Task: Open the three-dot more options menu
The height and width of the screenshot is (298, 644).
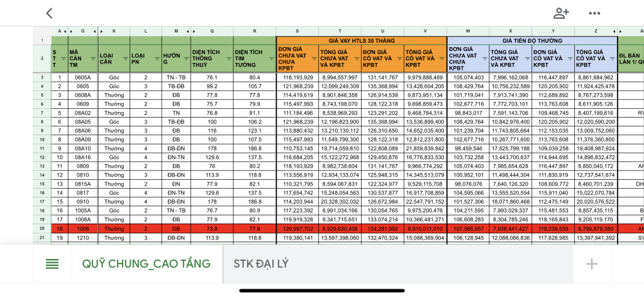Action: tap(594, 13)
